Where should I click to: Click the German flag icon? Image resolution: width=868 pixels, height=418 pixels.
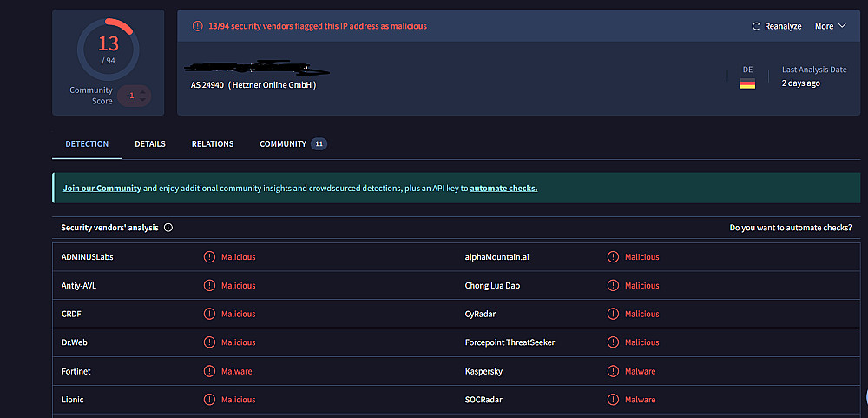(747, 83)
